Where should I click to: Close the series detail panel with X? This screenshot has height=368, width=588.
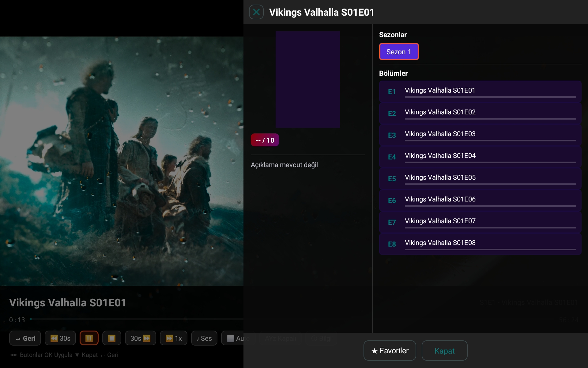tap(256, 12)
